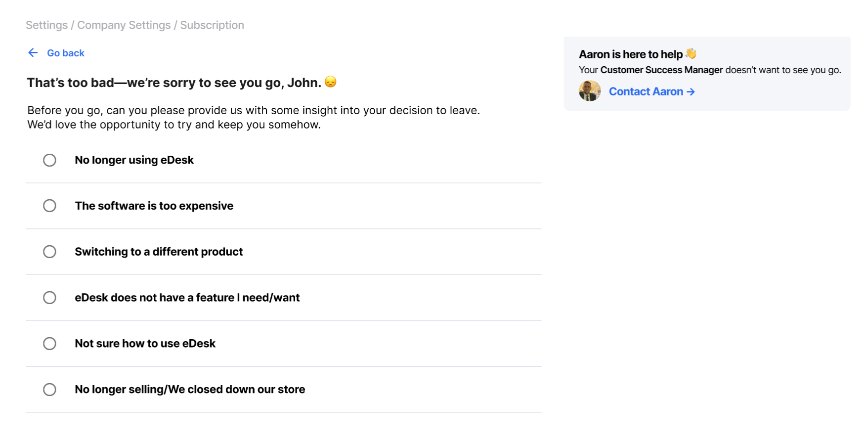Choose Switching to a different product radio button
868x439 pixels.
pyautogui.click(x=49, y=252)
